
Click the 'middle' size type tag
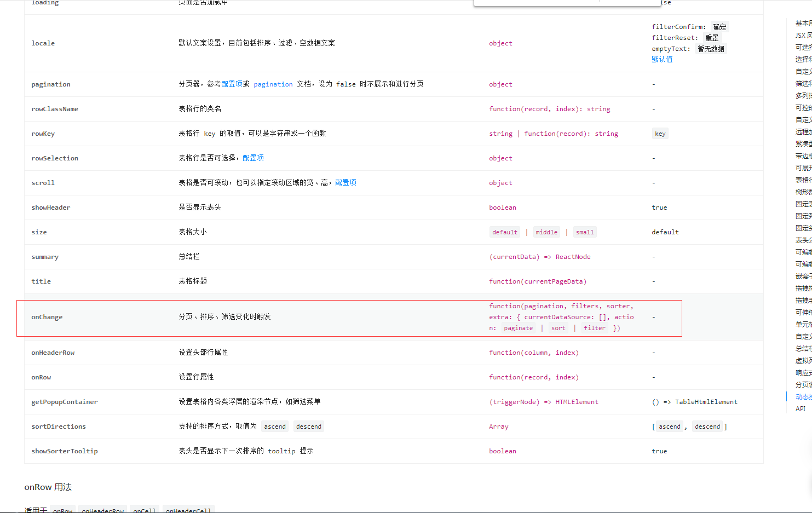click(x=546, y=232)
